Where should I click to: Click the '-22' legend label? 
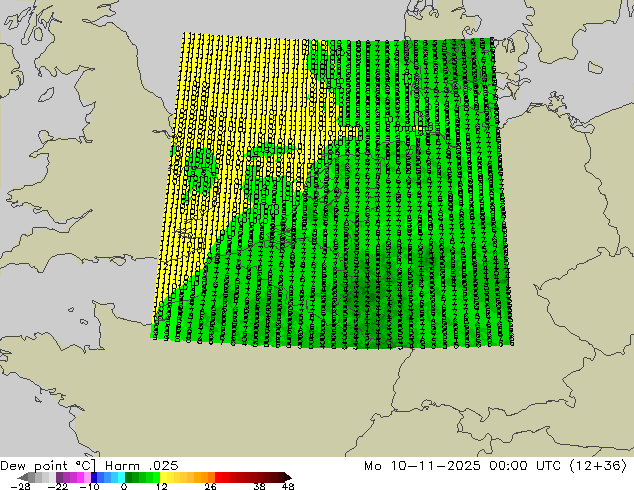tap(58, 486)
